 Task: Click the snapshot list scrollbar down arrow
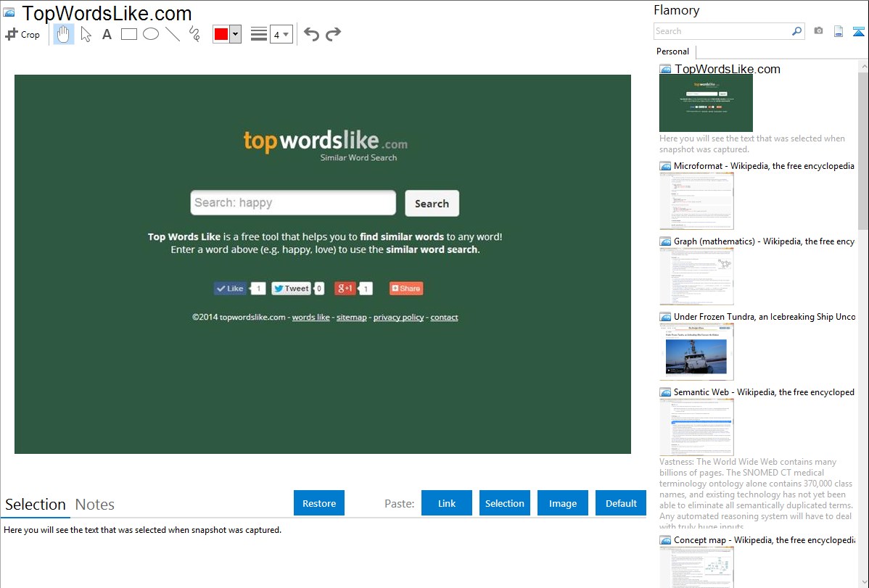click(x=863, y=581)
